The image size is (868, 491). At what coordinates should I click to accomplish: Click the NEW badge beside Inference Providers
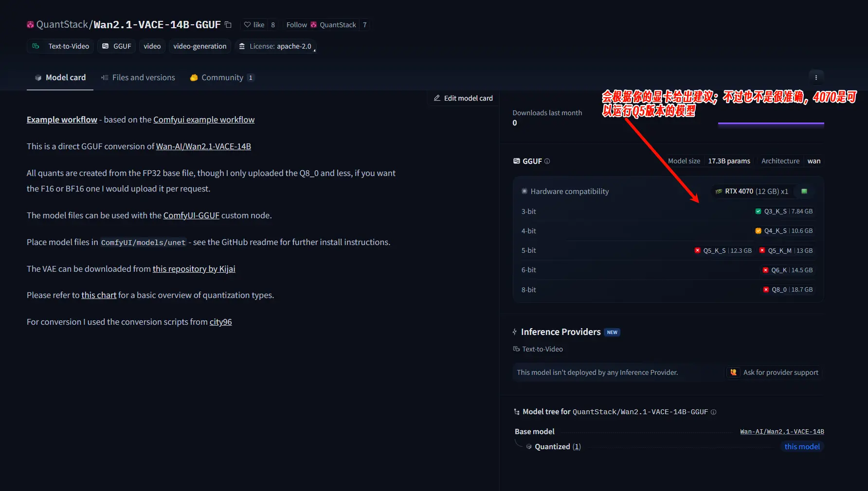pyautogui.click(x=612, y=333)
